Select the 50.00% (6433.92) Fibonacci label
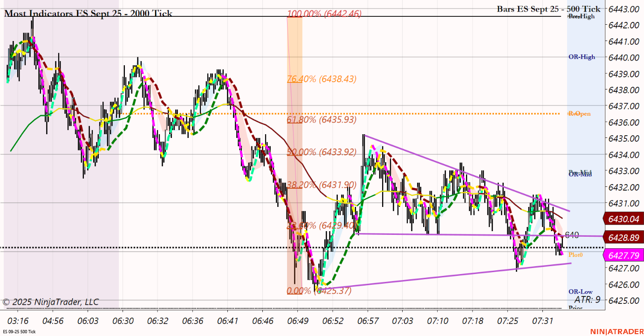The width and height of the screenshot is (644, 336). click(x=322, y=152)
